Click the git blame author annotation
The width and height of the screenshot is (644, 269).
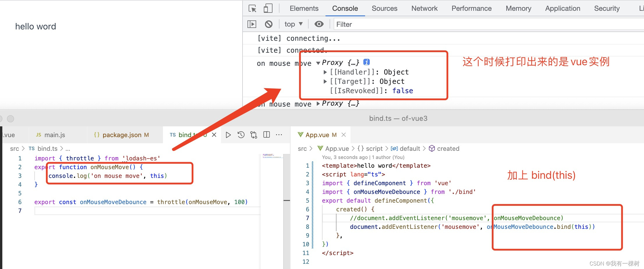pyautogui.click(x=363, y=157)
